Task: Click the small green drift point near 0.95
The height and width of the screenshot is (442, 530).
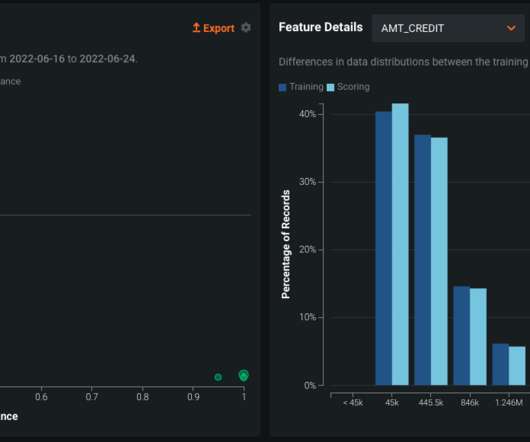Action: [x=218, y=377]
